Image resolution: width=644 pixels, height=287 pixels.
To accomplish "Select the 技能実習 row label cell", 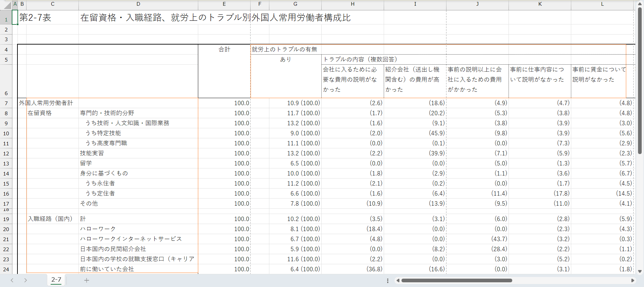I will click(x=92, y=153).
